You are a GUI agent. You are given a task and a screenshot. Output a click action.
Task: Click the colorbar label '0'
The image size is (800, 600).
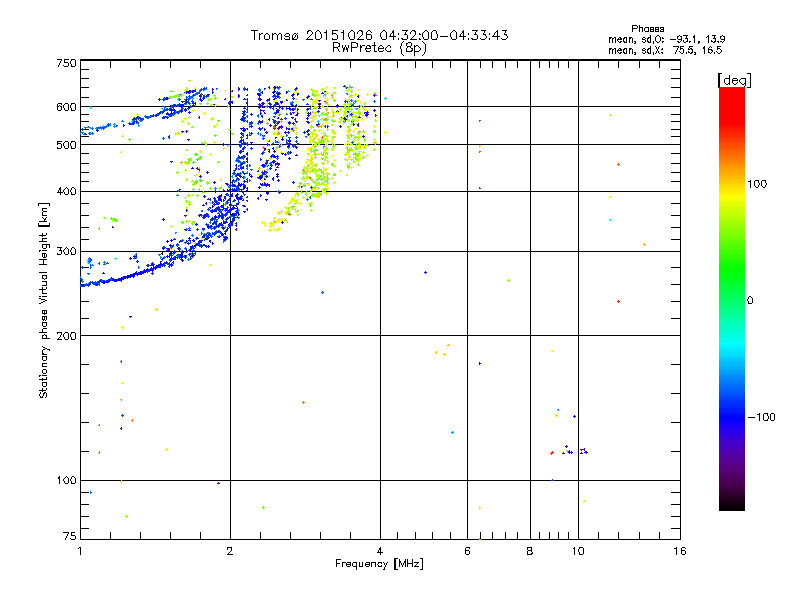[x=750, y=301]
